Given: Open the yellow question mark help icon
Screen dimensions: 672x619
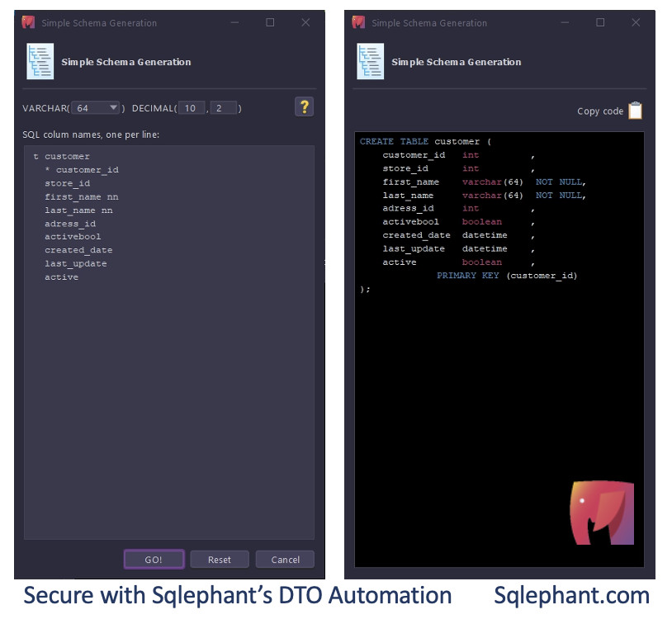Looking at the screenshot, I should tap(304, 106).
